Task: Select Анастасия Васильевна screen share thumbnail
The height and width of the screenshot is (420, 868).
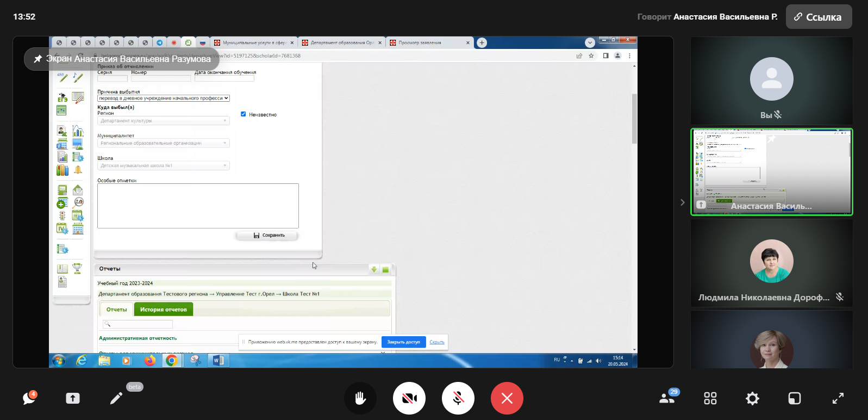Action: 771,172
